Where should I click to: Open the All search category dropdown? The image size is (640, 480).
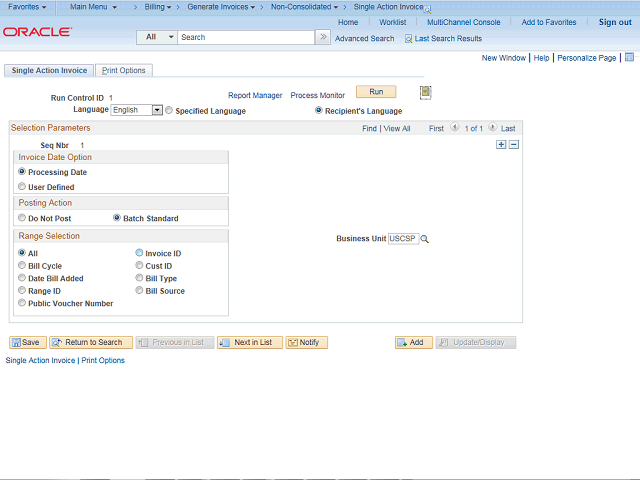point(157,37)
